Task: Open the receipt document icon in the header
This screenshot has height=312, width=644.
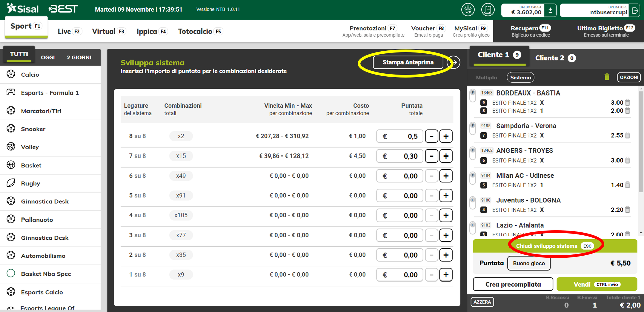Action: point(488,10)
